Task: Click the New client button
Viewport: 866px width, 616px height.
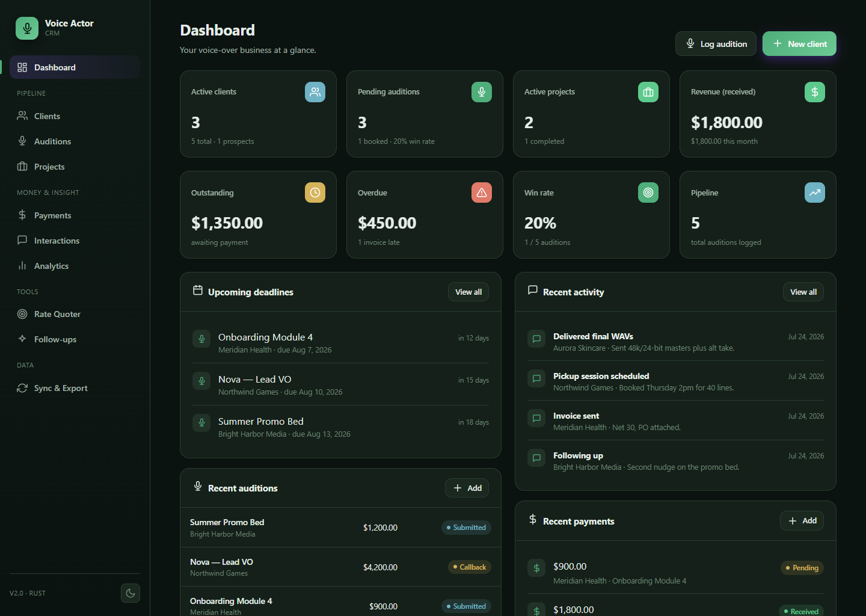Action: [x=799, y=44]
